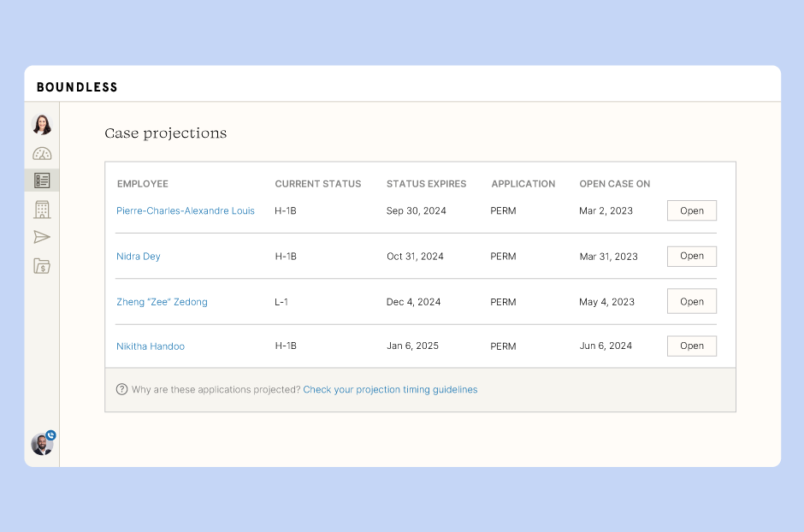
Task: View Zheng "Zee" Zedong employee profile
Action: pyautogui.click(x=162, y=302)
